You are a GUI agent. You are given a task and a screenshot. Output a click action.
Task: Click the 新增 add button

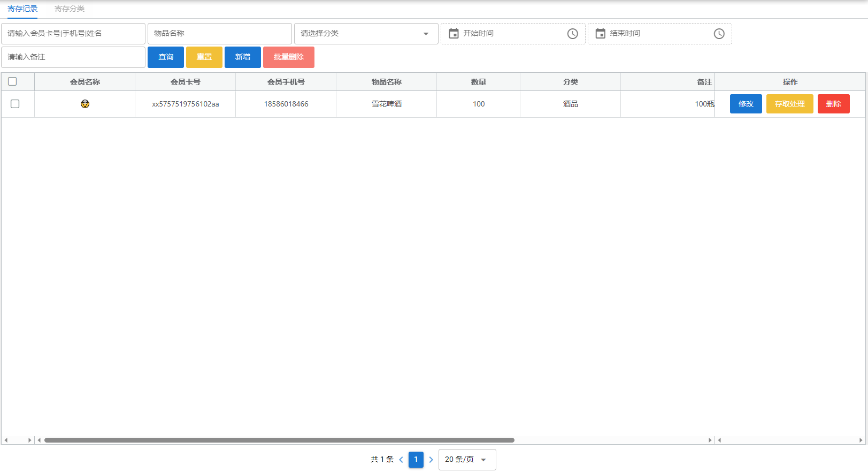point(243,57)
